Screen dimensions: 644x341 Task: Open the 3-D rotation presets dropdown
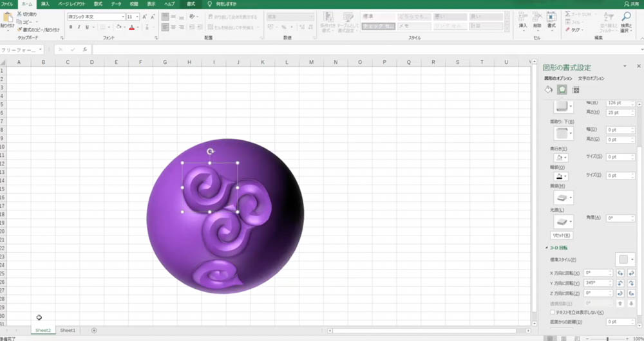tap(625, 259)
